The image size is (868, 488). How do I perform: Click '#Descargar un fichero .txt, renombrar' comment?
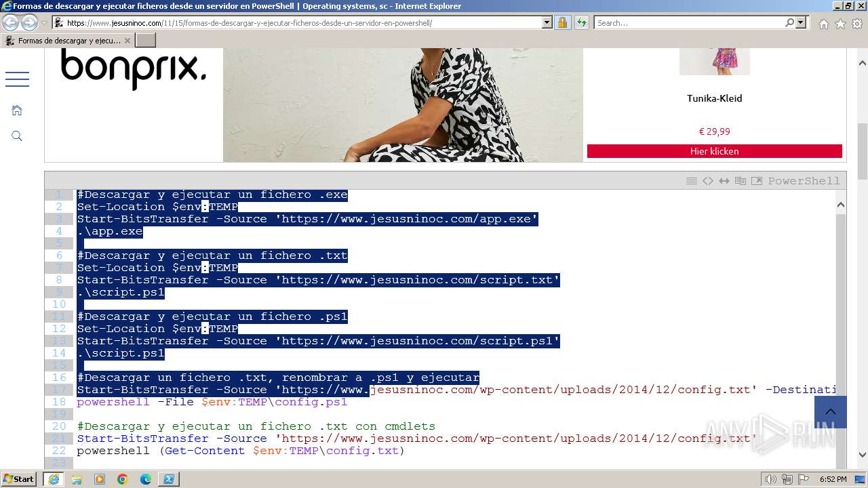[x=278, y=378]
